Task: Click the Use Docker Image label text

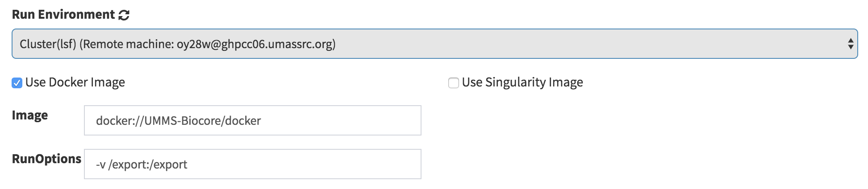Action: click(x=75, y=82)
